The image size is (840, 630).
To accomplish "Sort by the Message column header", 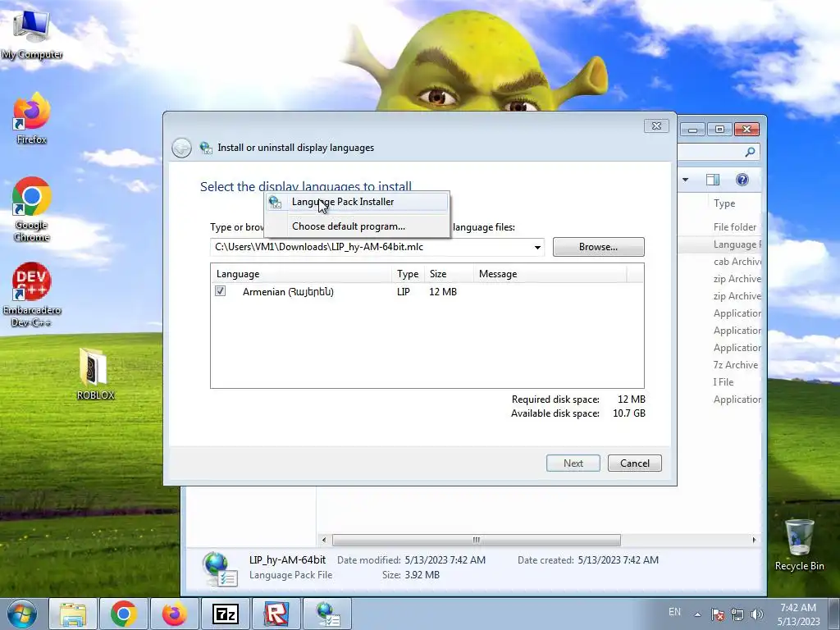I will 550,274.
